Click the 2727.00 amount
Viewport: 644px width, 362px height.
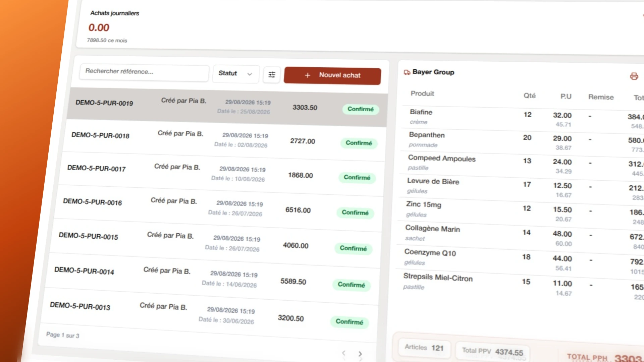point(303,141)
